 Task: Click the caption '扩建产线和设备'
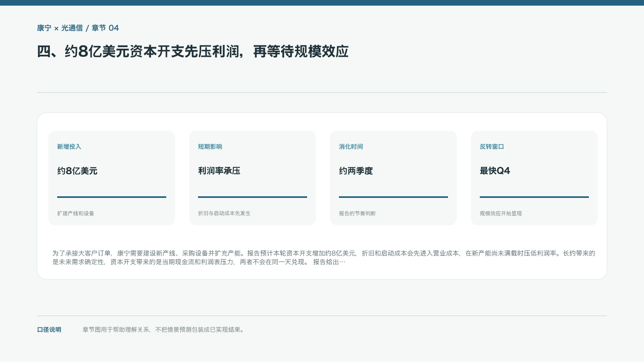[76, 214]
